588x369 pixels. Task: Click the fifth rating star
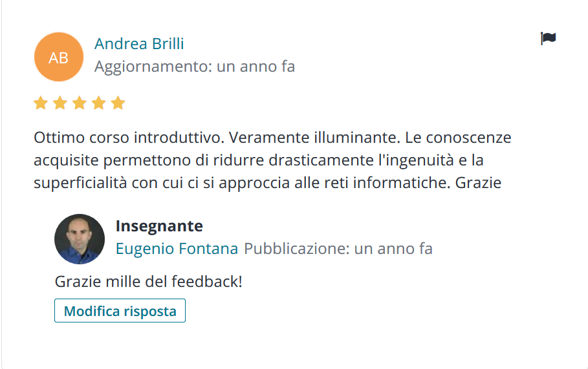tap(118, 103)
